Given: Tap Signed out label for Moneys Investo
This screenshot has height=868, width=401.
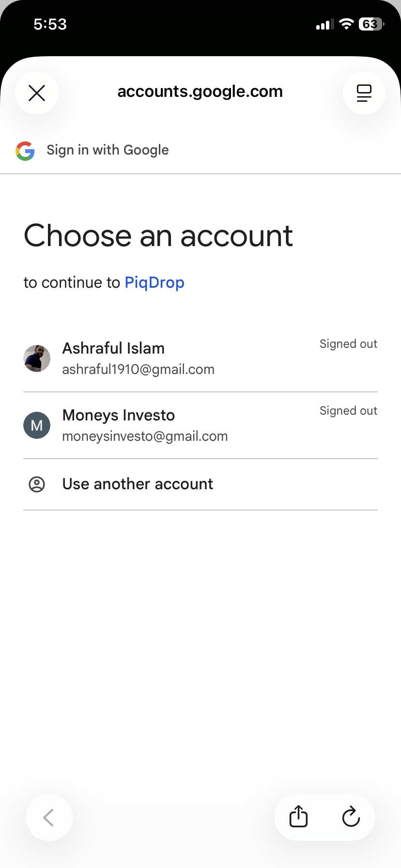Looking at the screenshot, I should click(348, 411).
